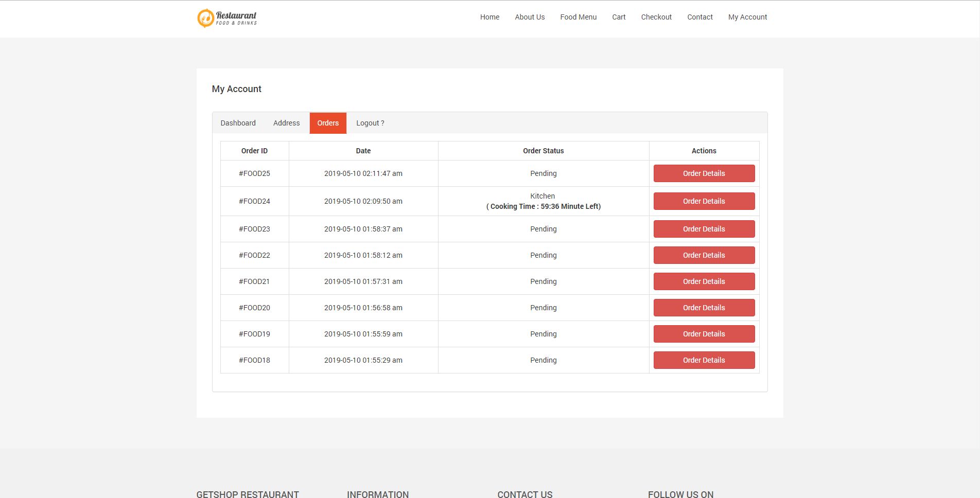Screen dimensions: 980x498
Task: View Order Details for #FOOD24
Action: point(704,201)
